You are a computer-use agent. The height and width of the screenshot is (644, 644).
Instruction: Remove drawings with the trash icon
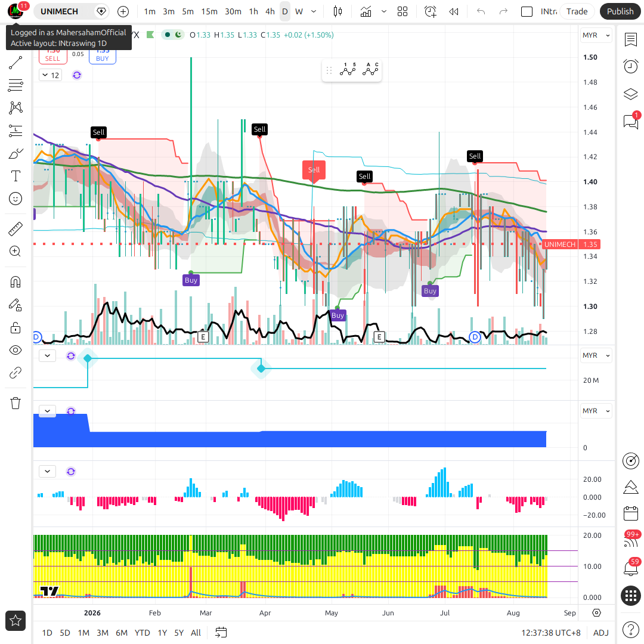point(15,403)
